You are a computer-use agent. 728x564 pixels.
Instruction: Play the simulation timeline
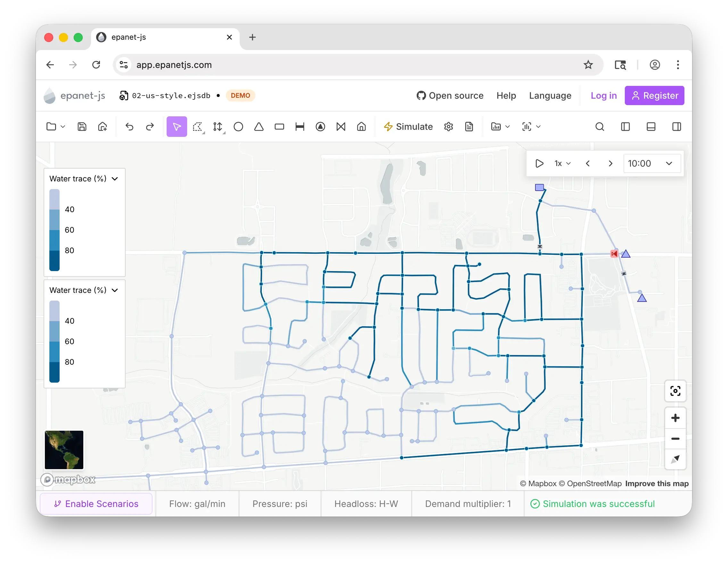point(539,163)
